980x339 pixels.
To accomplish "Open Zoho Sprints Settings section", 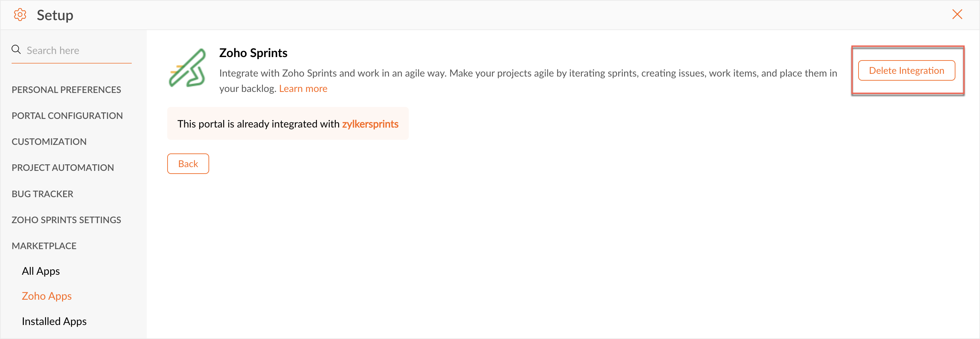I will tap(66, 220).
